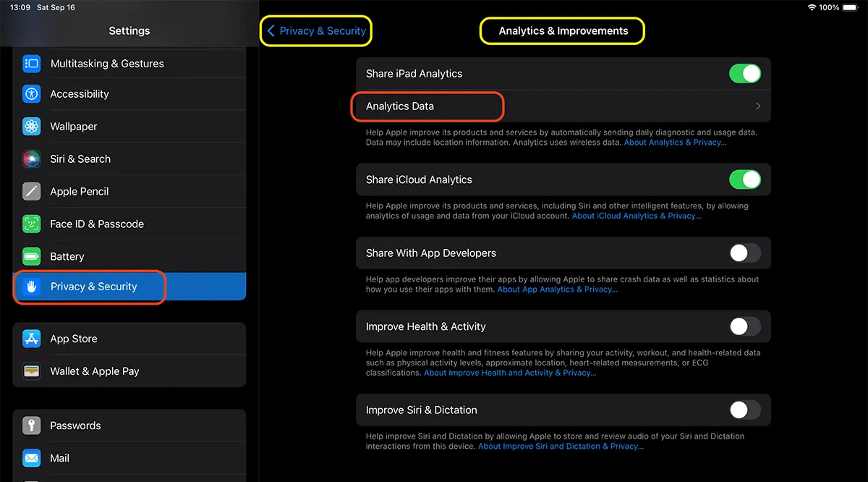Tap the Siri & Search globe icon
Viewport: 868px width, 482px height.
click(x=31, y=158)
